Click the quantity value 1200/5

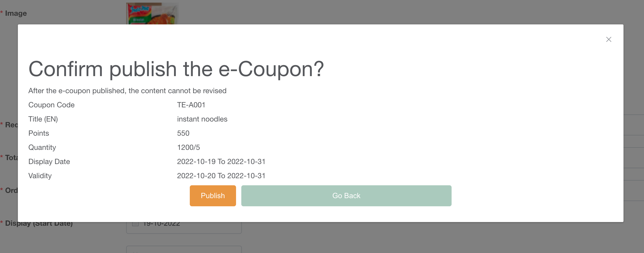[188, 147]
